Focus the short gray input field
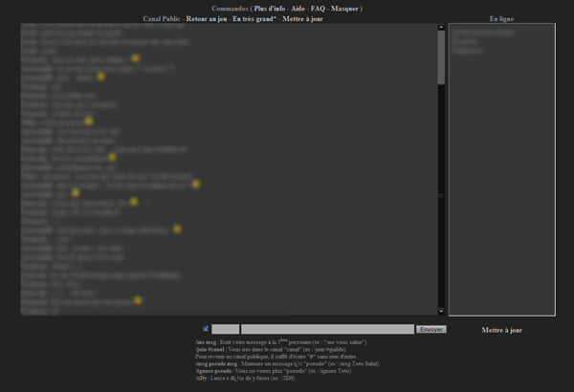 click(226, 329)
